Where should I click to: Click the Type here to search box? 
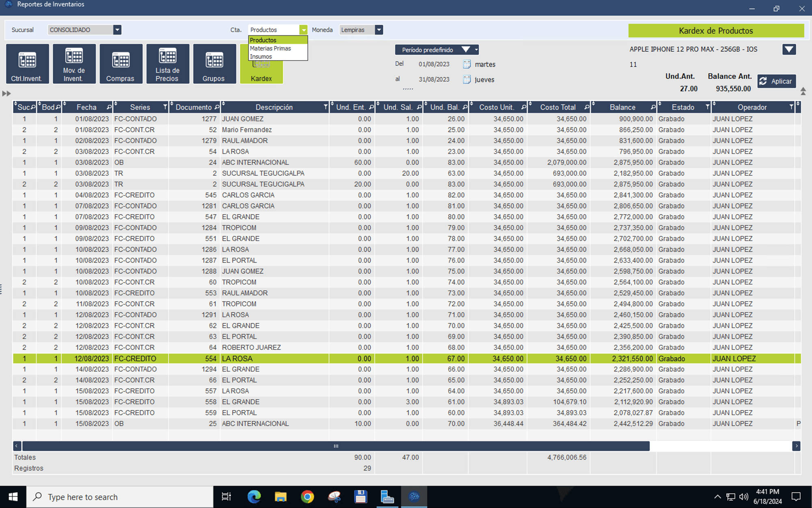click(120, 497)
